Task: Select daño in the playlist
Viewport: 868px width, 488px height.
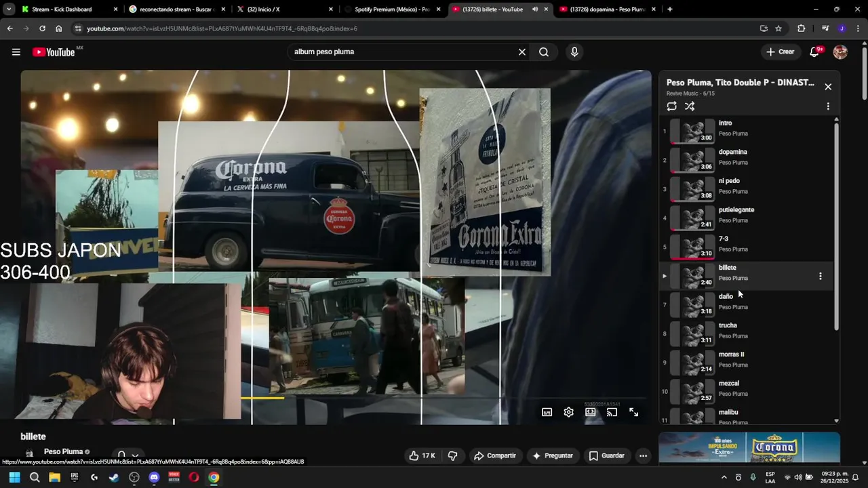Action: tap(746, 305)
